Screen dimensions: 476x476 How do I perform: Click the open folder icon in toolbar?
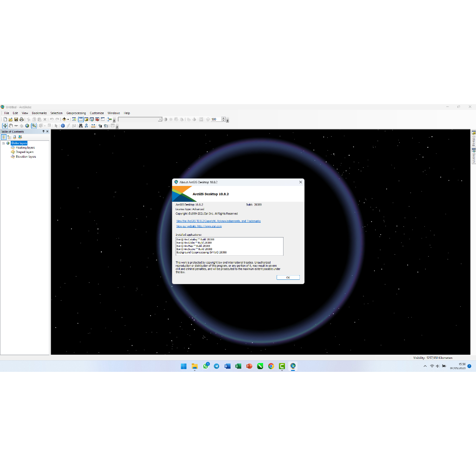(10, 119)
